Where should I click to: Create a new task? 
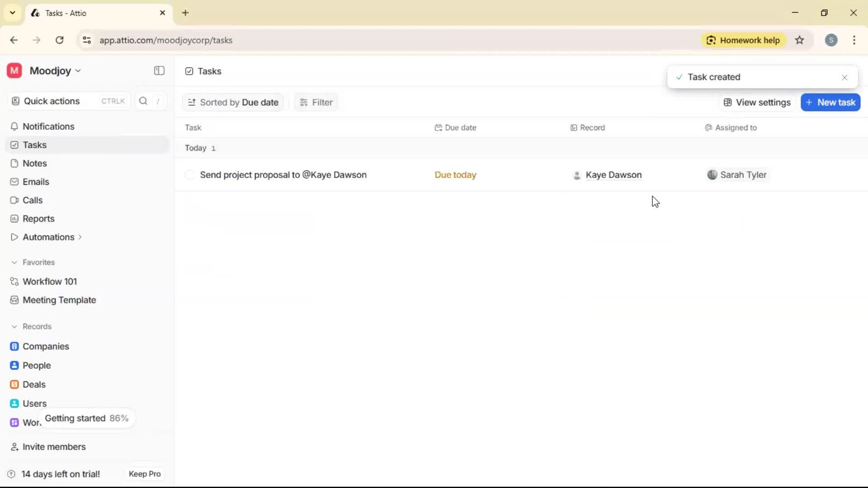pyautogui.click(x=830, y=102)
